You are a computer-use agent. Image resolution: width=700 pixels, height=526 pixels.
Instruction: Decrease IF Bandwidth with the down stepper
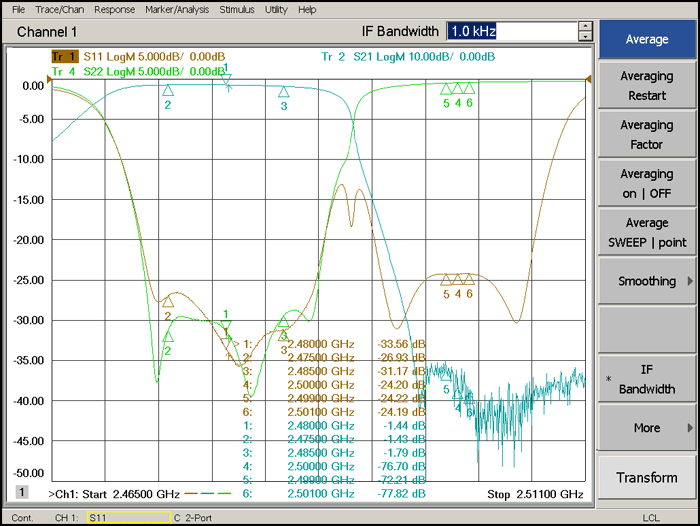coord(585,36)
